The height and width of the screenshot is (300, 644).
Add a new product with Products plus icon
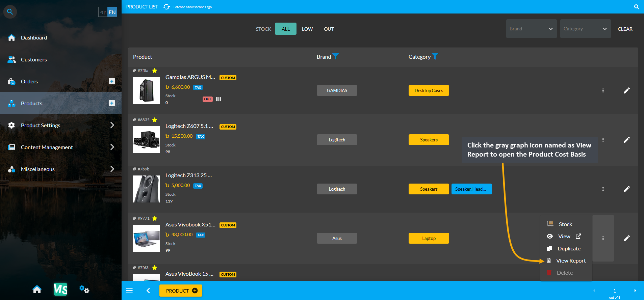112,103
